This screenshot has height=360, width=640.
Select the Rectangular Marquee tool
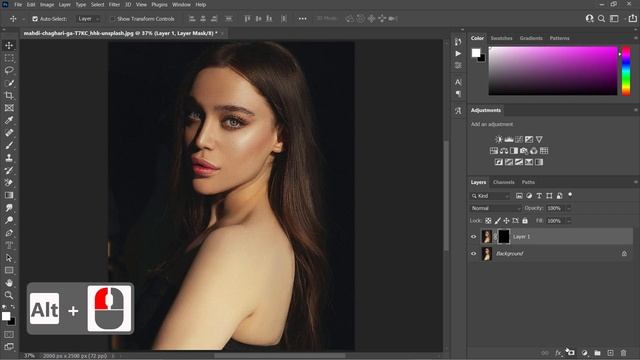9,58
